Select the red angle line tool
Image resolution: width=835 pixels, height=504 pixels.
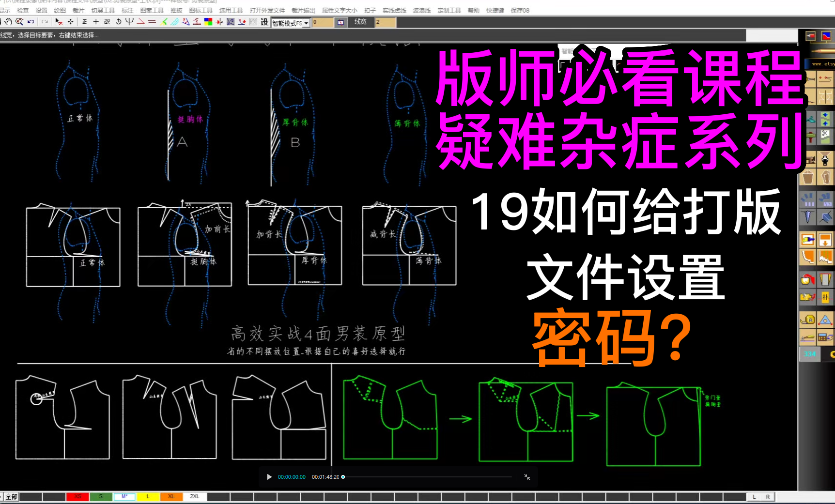(141, 22)
